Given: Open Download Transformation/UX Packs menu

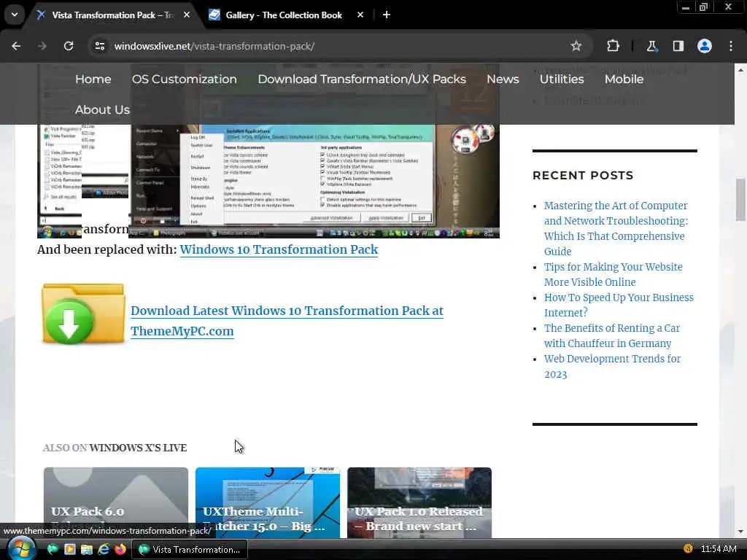Looking at the screenshot, I should (362, 79).
